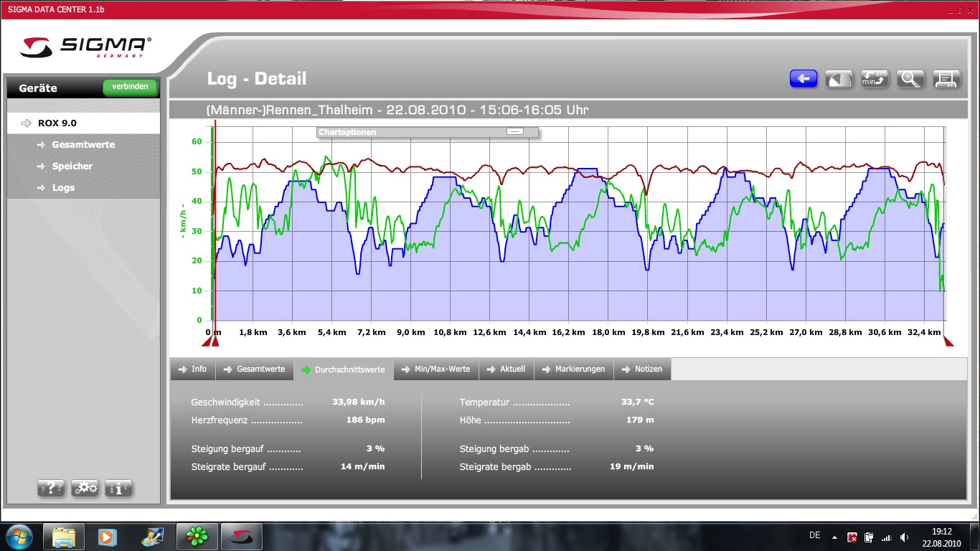Open settings with the gears icon
980x551 pixels.
click(x=85, y=489)
